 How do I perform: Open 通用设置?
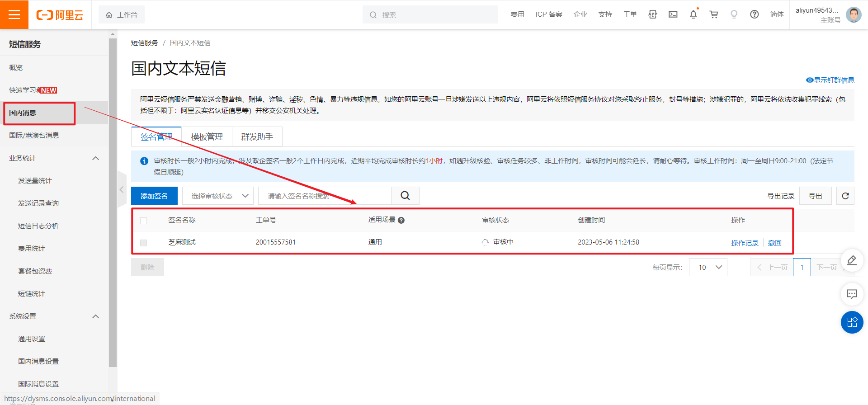click(x=32, y=339)
